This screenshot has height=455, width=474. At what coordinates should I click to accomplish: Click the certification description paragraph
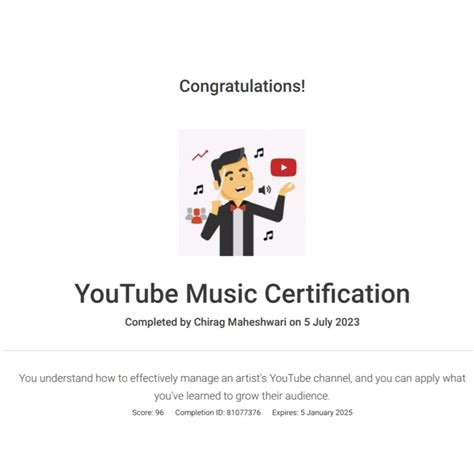pos(242,387)
